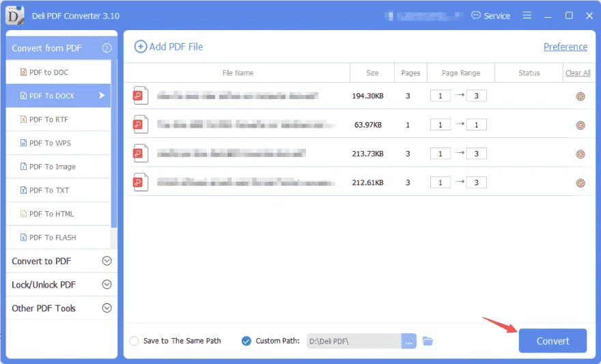Edit end page of the 63.97KB file
This screenshot has height=364, width=601.
point(477,124)
